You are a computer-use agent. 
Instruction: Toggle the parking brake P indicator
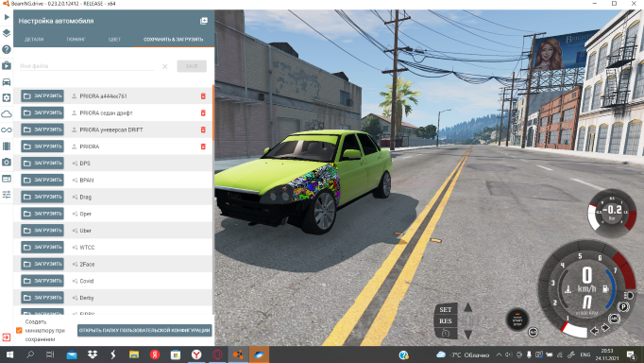coord(623,306)
